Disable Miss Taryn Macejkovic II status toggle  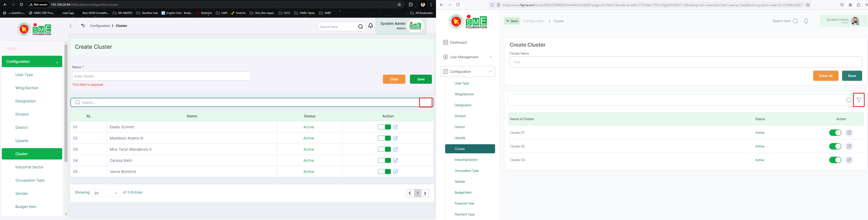click(x=384, y=149)
